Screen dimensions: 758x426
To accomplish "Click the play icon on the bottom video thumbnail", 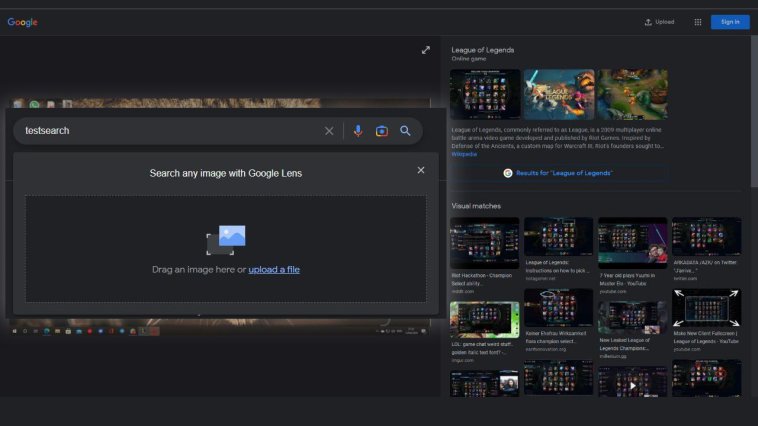I will pyautogui.click(x=632, y=385).
